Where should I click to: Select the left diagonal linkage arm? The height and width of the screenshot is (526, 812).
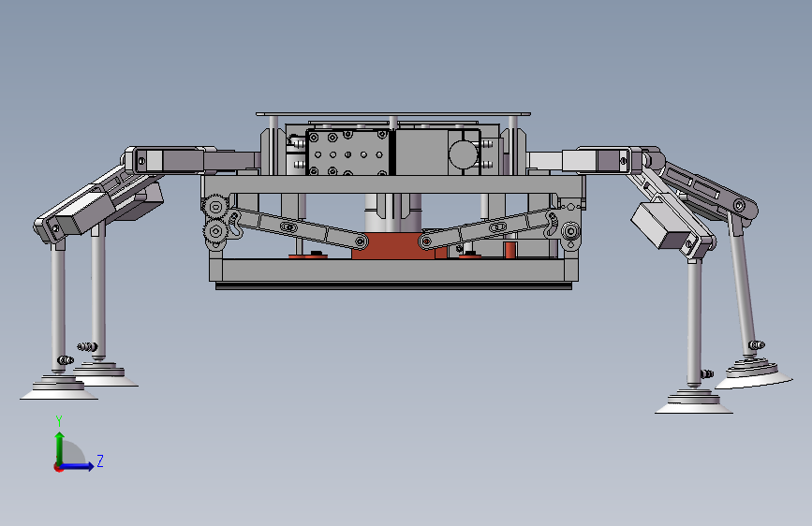298,227
